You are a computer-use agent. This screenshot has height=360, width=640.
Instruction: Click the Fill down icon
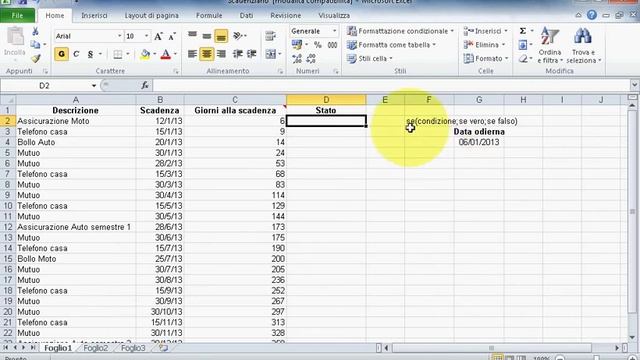pos(523,45)
